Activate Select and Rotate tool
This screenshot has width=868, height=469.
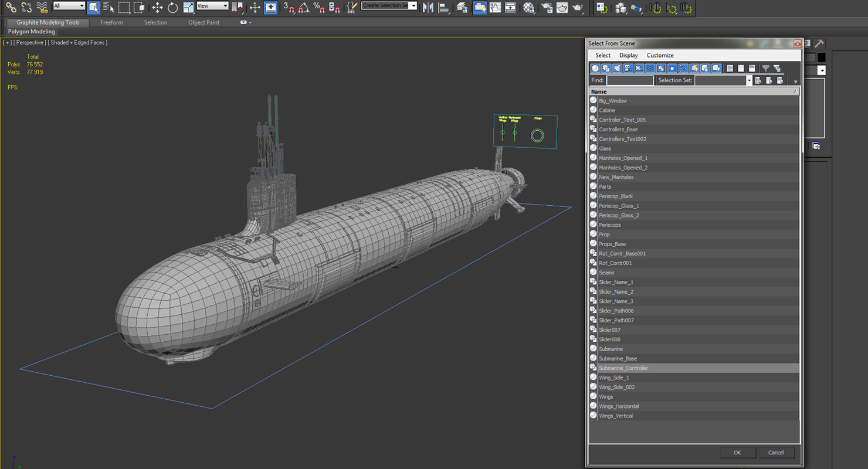[172, 8]
